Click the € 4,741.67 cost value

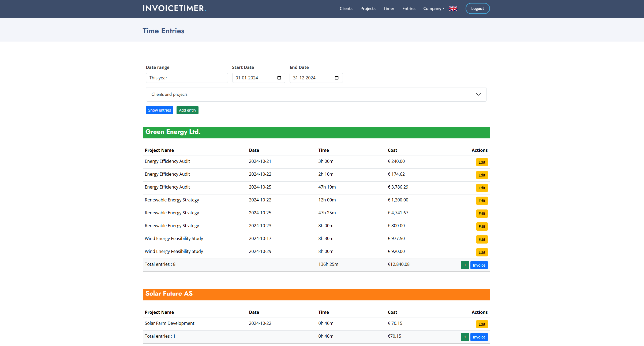click(398, 213)
